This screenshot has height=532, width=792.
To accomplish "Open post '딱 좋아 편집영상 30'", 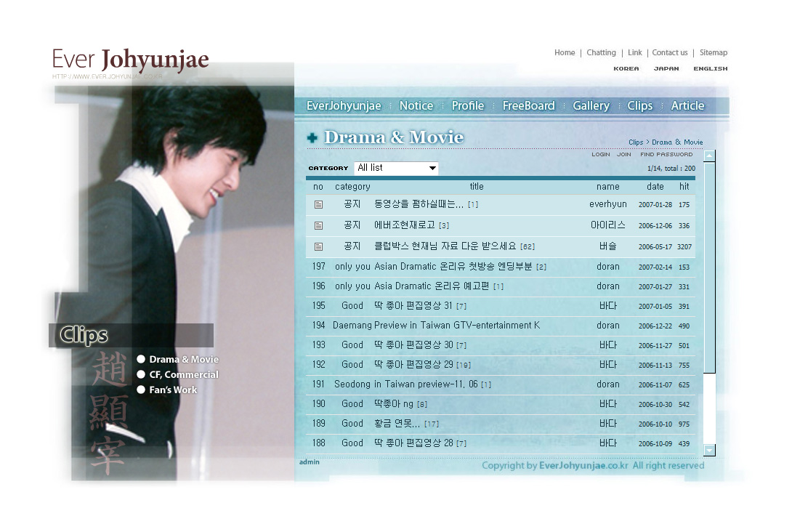I will click(x=413, y=345).
